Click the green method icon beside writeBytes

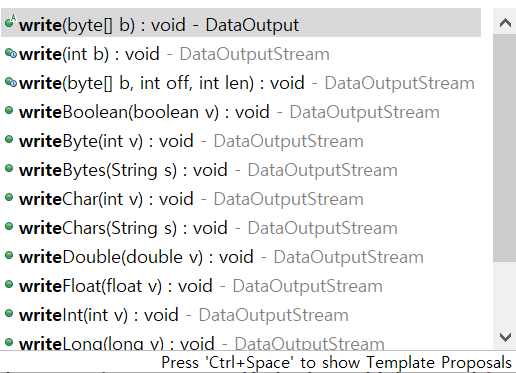click(9, 168)
